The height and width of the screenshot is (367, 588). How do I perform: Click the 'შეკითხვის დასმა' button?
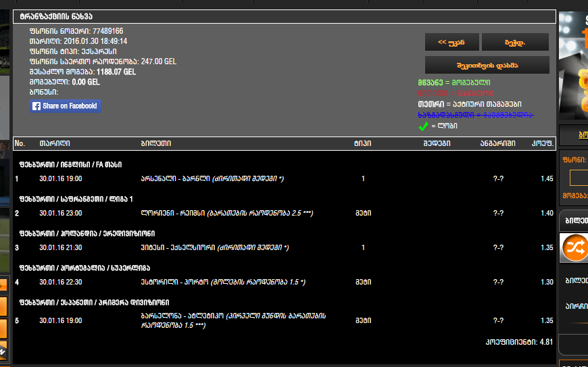pyautogui.click(x=487, y=65)
